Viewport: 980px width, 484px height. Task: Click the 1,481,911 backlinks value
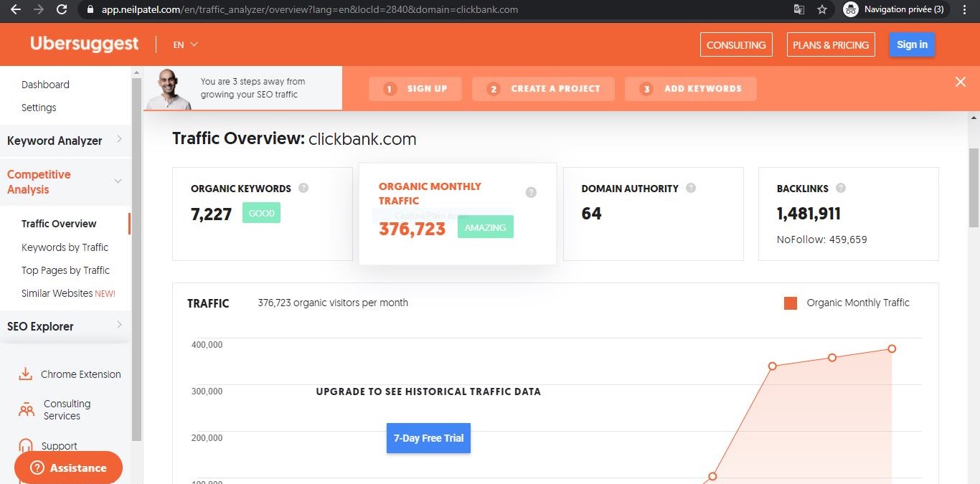click(809, 214)
